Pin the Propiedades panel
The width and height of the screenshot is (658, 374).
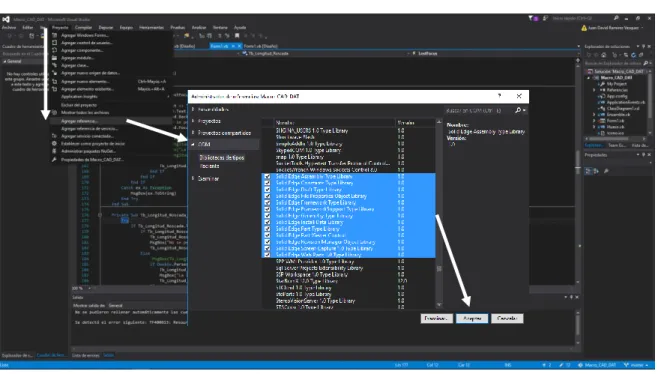click(x=644, y=155)
